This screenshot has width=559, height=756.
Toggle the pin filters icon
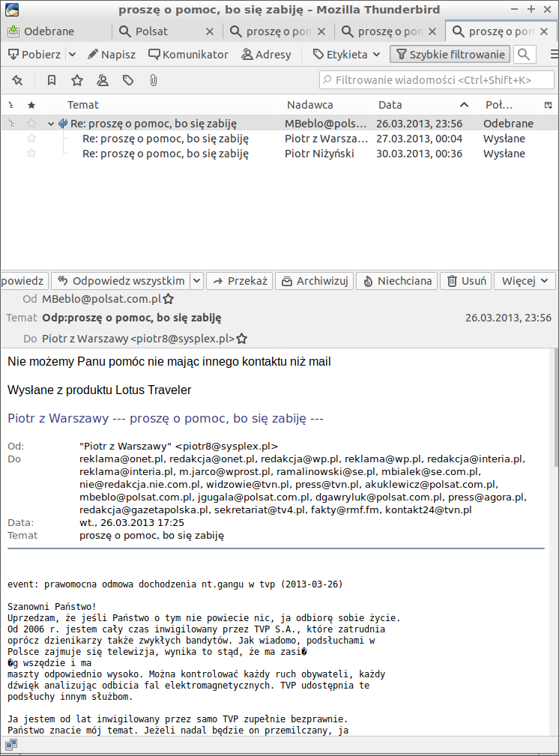click(x=17, y=80)
